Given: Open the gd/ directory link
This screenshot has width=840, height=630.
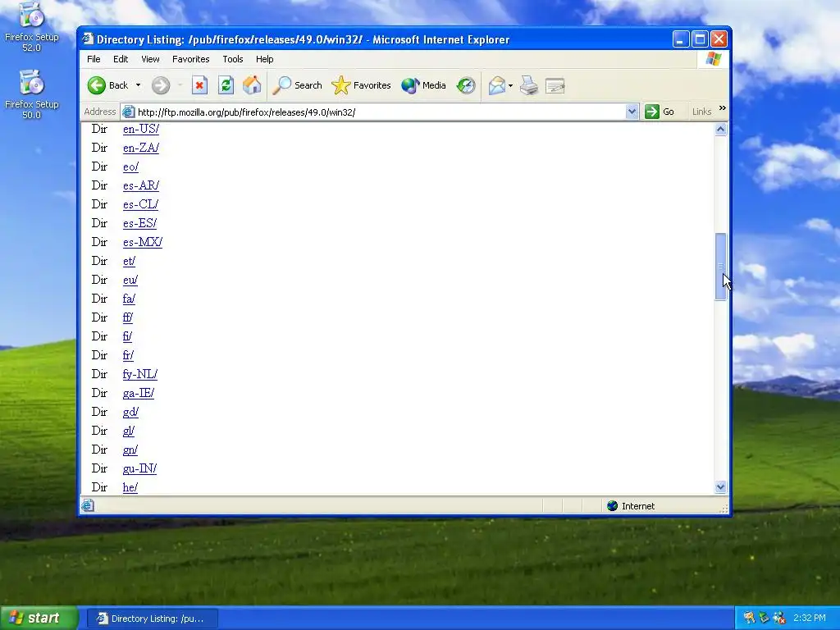Looking at the screenshot, I should click(x=130, y=412).
